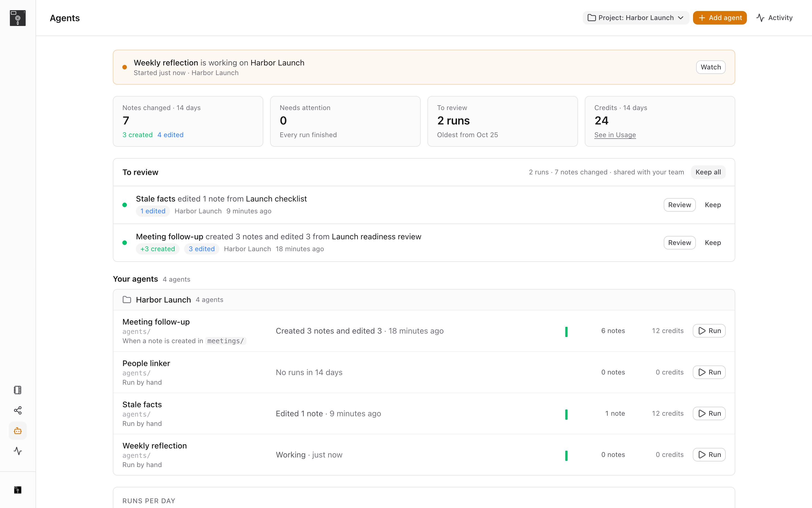
Task: Click the folder icon in the project selector
Action: 592,18
